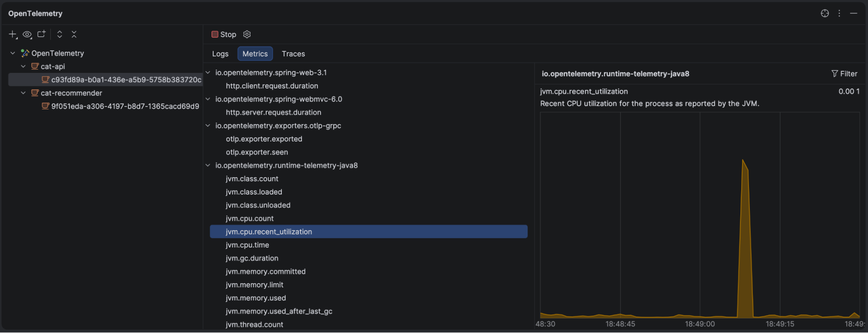
Task: Collapse the OpenTelemetry root tree node
Action: point(13,53)
